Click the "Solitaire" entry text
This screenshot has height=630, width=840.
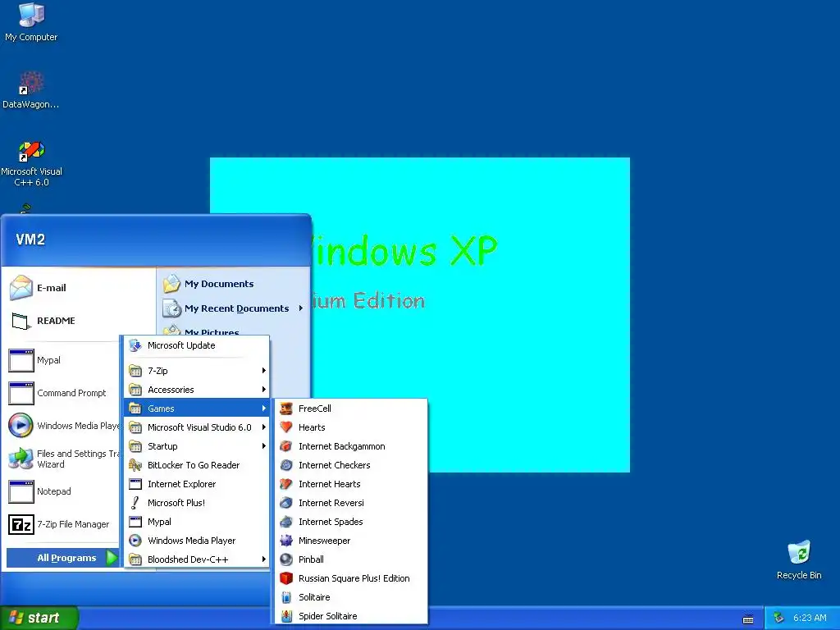[314, 597]
